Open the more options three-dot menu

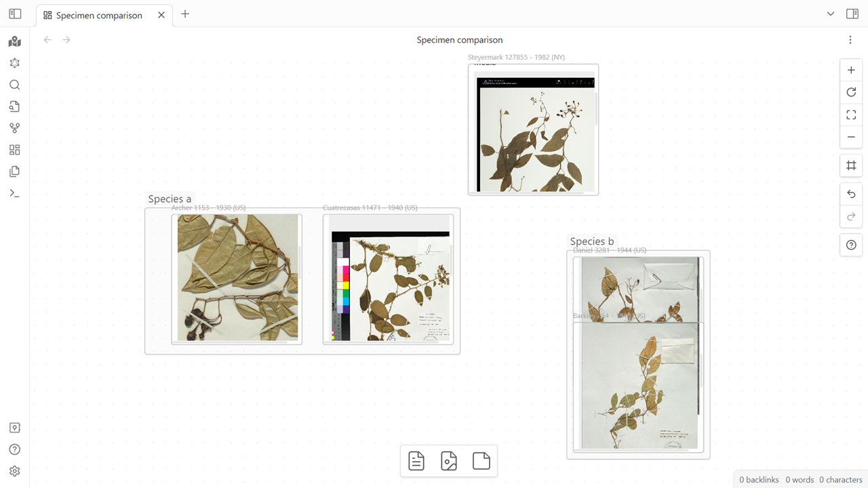850,40
